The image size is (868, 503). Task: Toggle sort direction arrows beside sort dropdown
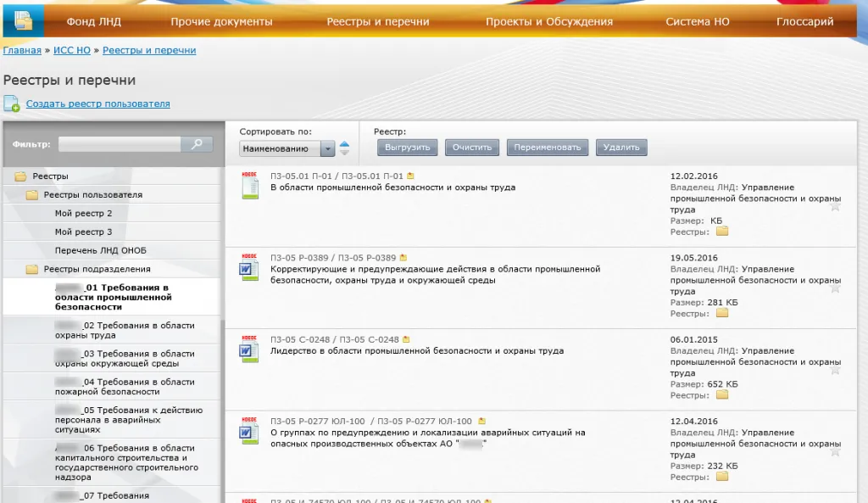pyautogui.click(x=344, y=148)
